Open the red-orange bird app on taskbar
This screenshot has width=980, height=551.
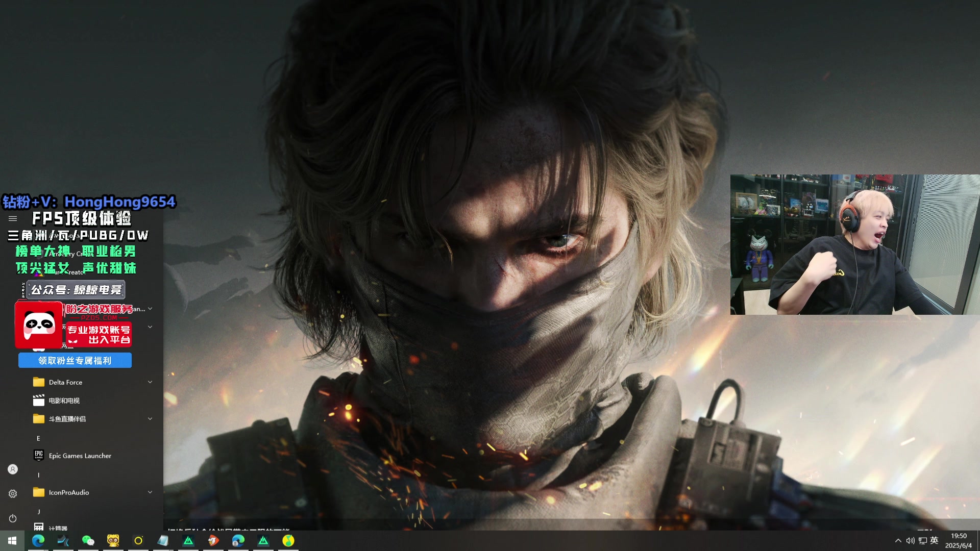(213, 540)
